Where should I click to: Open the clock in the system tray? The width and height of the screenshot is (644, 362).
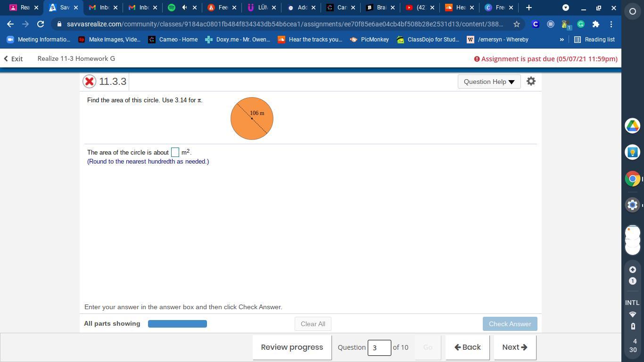click(633, 346)
